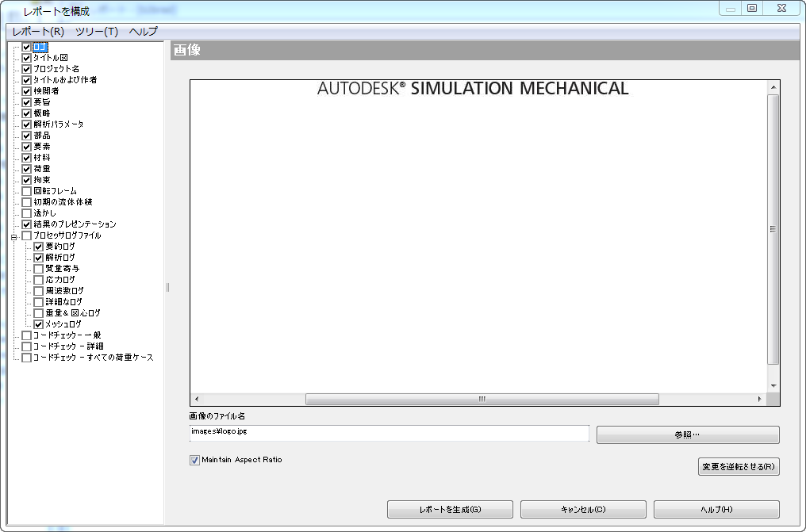The image size is (806, 532).
Task: Click the 画像のファイル名 input field
Action: 390,433
